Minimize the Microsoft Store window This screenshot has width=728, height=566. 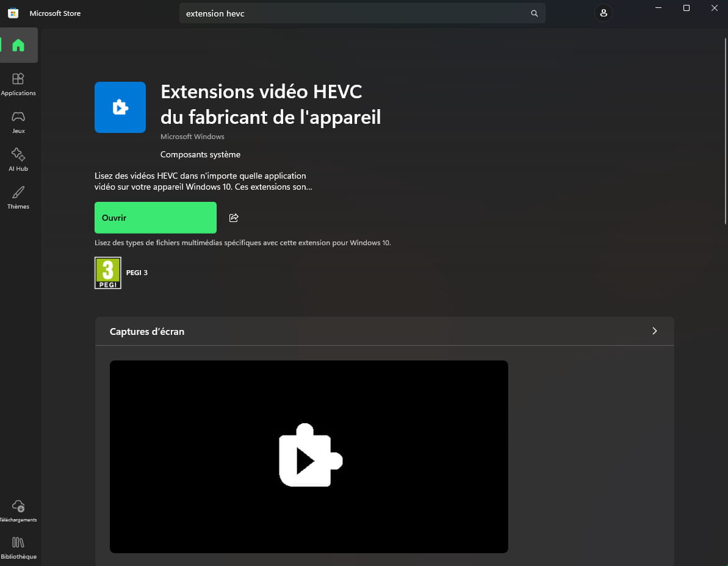pyautogui.click(x=658, y=8)
